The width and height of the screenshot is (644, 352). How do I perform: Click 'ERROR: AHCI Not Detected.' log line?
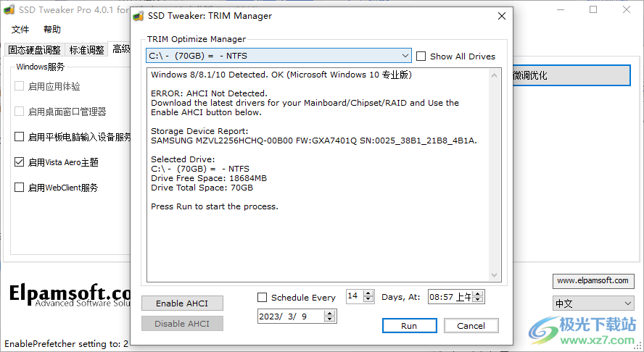(x=209, y=93)
